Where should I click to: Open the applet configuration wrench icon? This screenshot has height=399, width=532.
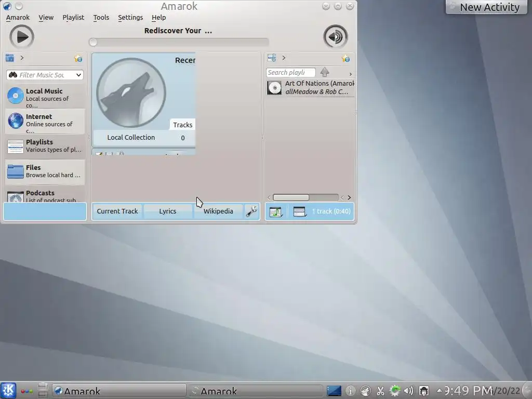pos(252,211)
